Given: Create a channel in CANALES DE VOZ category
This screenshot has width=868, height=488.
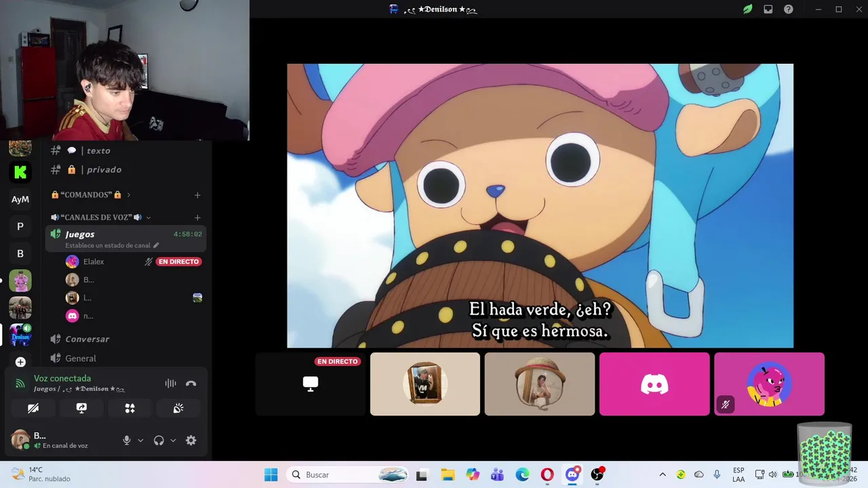Looking at the screenshot, I should click(x=197, y=218).
